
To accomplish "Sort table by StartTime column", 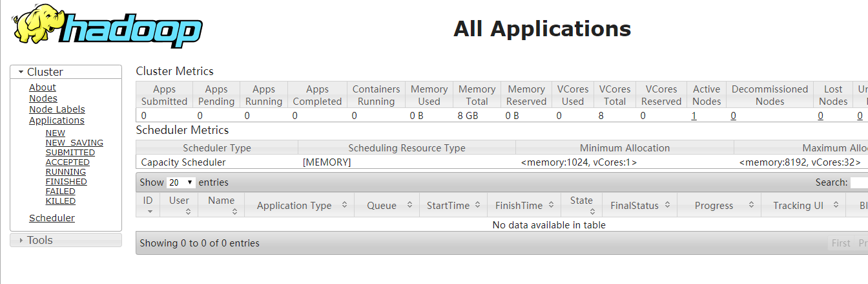I will click(453, 205).
